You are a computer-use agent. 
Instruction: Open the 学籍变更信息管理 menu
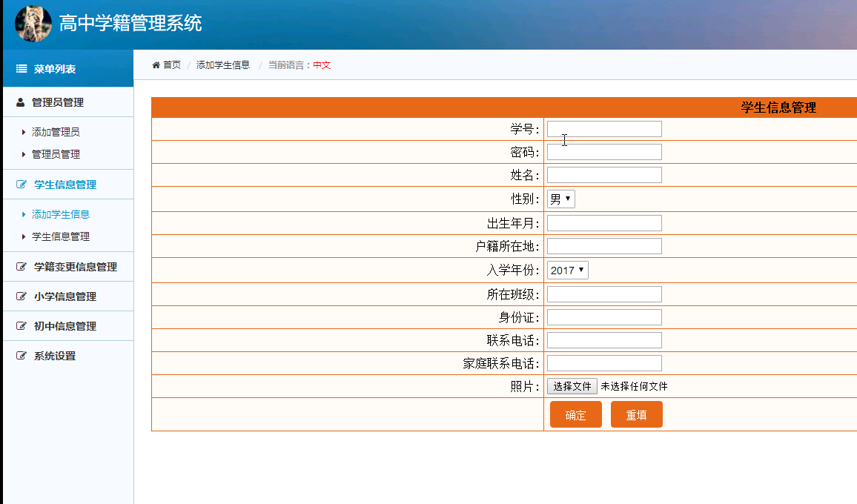tap(68, 267)
